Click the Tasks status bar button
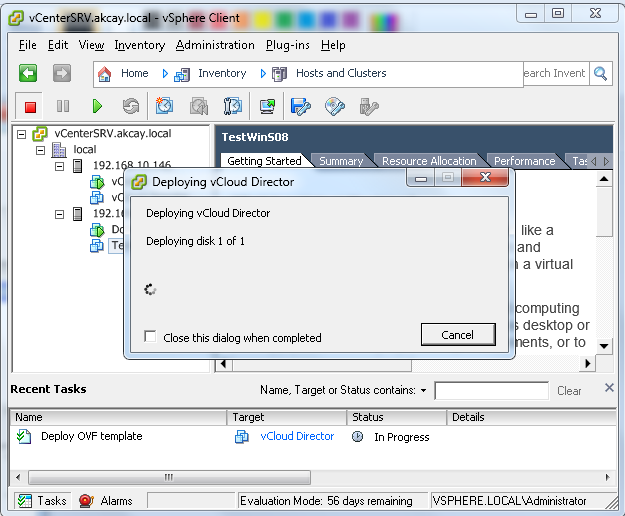This screenshot has height=516, width=625. coord(43,501)
